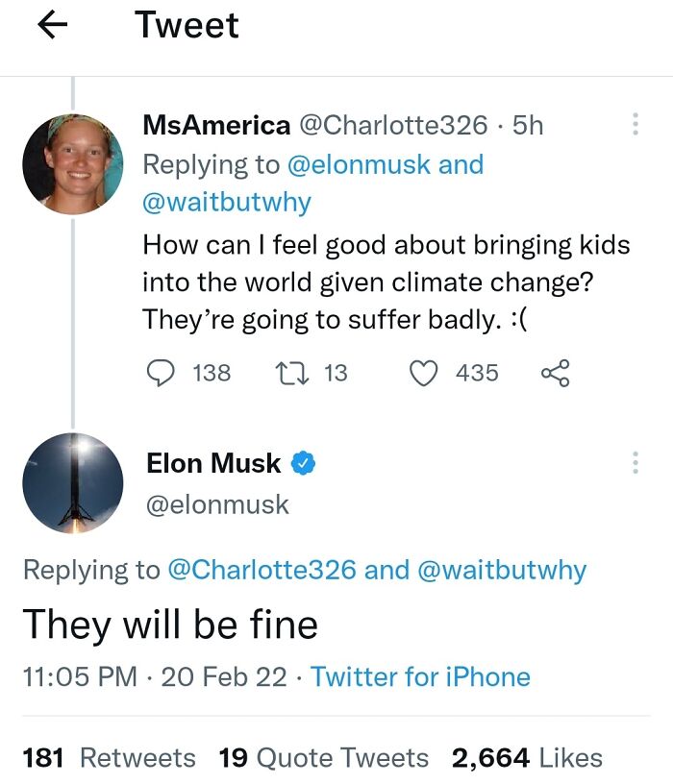673x784 pixels.
Task: Click the 138 replies count
Action: 200,374
